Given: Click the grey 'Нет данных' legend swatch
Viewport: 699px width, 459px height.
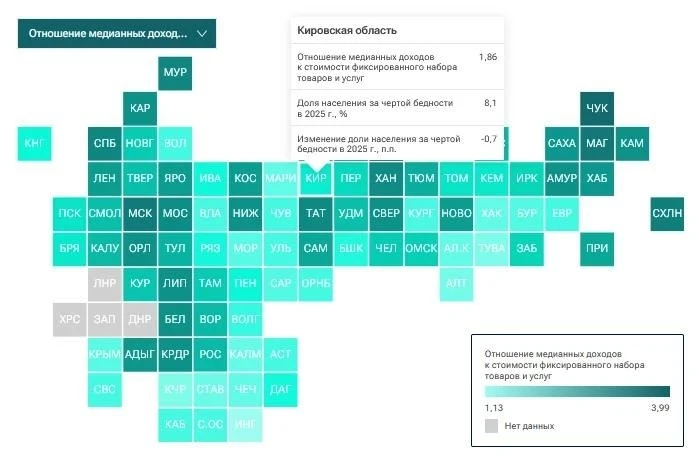Looking at the screenshot, I should pos(491,426).
